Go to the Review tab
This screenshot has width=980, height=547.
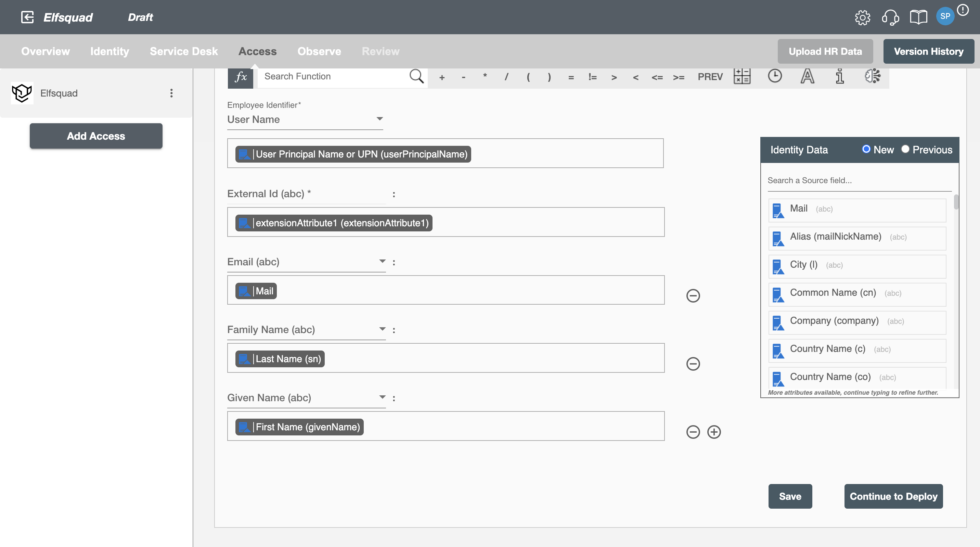coord(381,51)
